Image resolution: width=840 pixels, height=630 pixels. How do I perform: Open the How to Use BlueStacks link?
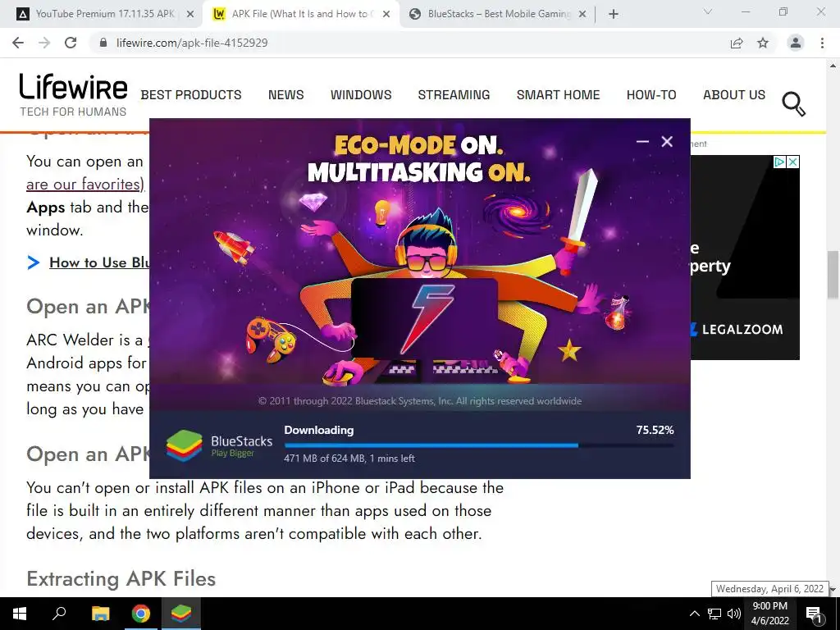tap(99, 262)
